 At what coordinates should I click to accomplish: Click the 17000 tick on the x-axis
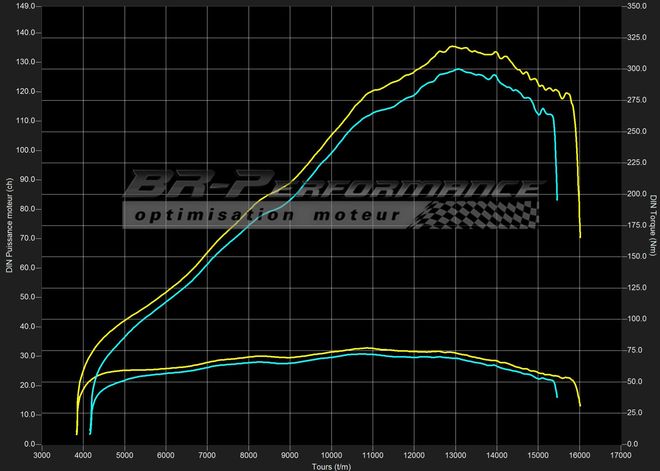[x=621, y=454]
